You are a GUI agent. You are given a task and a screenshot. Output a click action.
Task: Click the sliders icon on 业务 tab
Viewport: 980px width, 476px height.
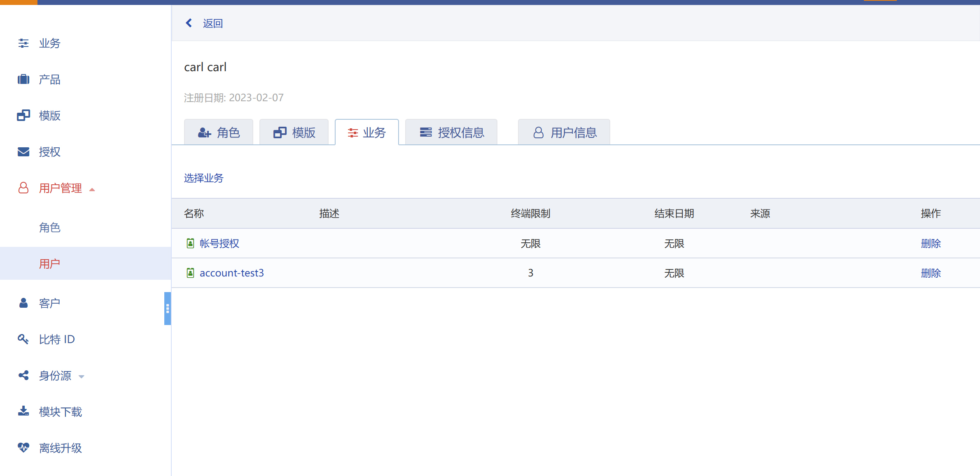pos(353,132)
